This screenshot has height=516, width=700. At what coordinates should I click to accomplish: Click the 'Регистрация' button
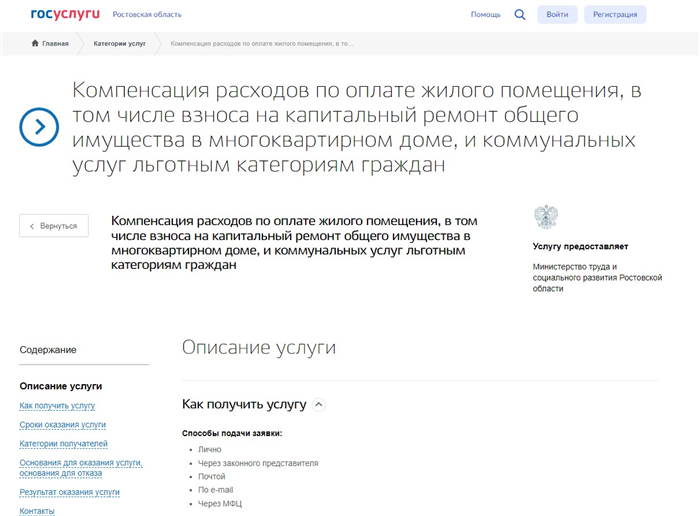(615, 15)
